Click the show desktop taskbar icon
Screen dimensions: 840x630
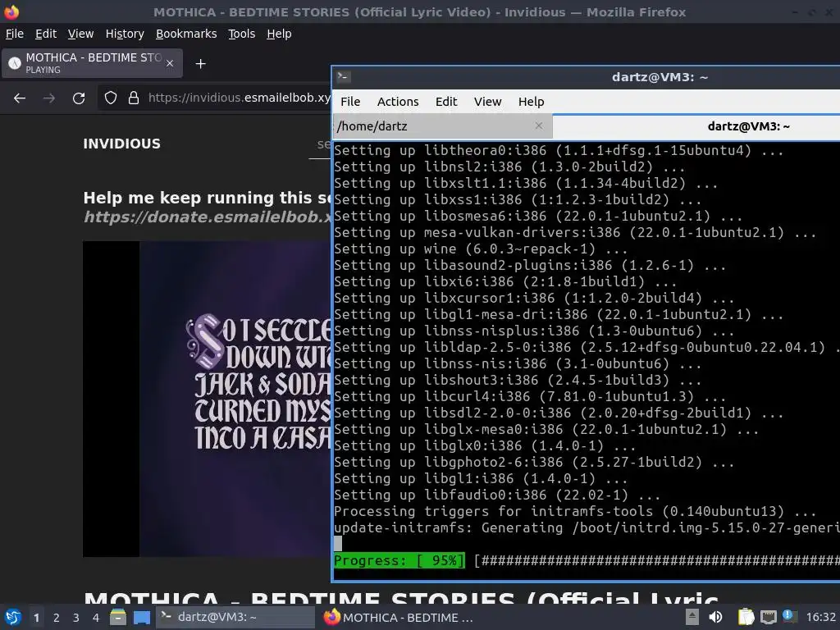[x=141, y=617]
